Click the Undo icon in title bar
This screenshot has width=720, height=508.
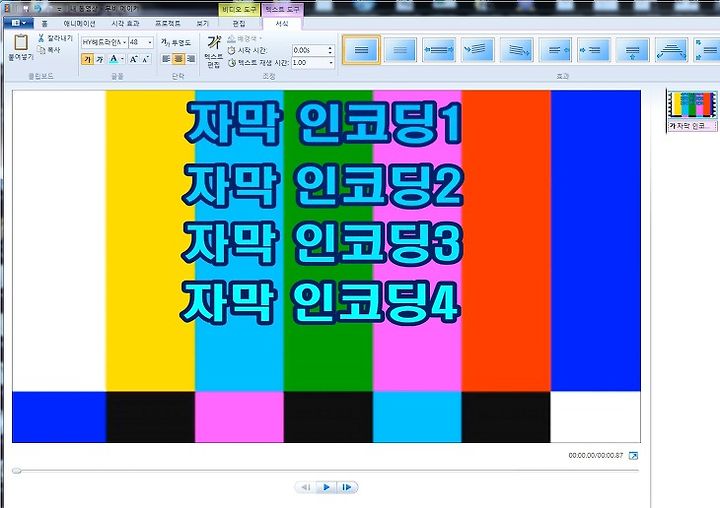[38, 9]
